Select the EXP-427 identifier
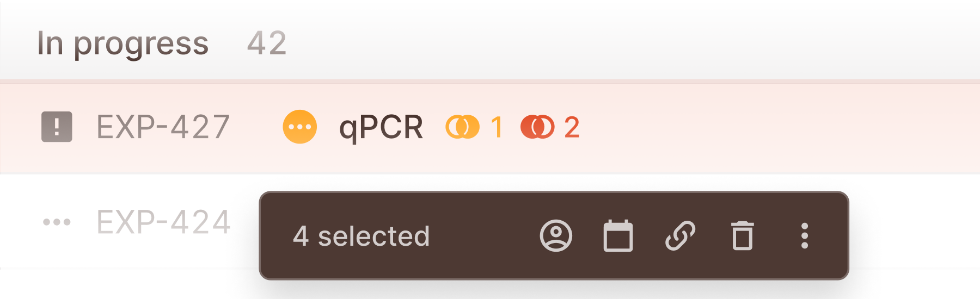Screen dimensions: 980x299 pos(163,127)
